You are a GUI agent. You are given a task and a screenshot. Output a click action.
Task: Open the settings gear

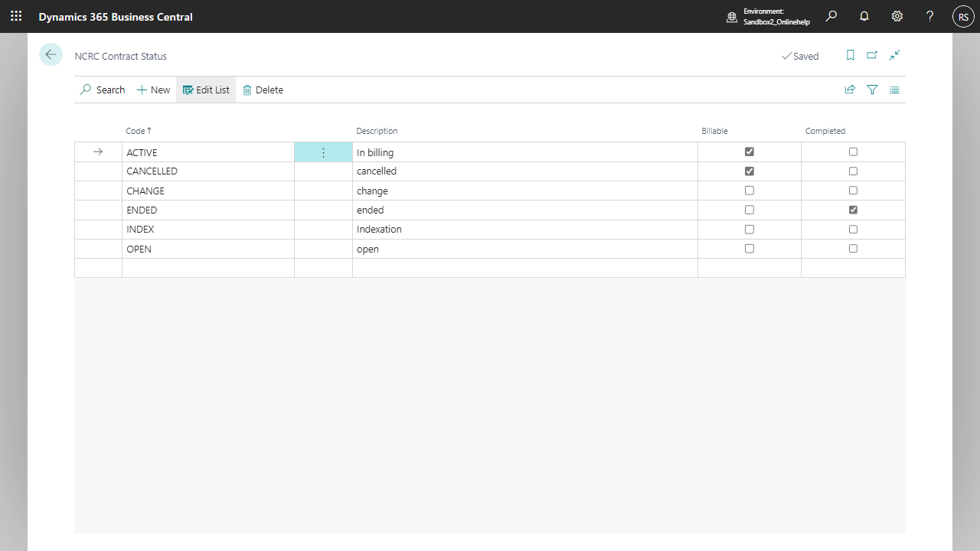(x=897, y=16)
